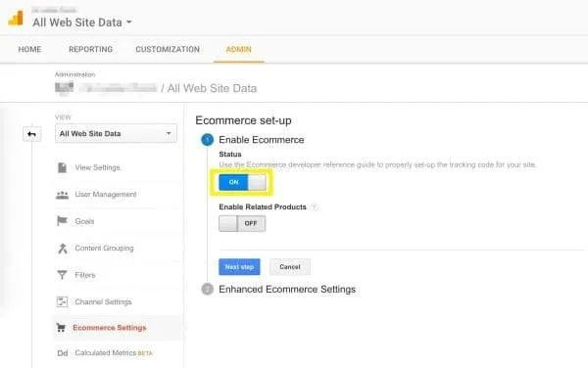Click help icon beside Enable Related Products
The width and height of the screenshot is (588, 368).
tap(315, 207)
